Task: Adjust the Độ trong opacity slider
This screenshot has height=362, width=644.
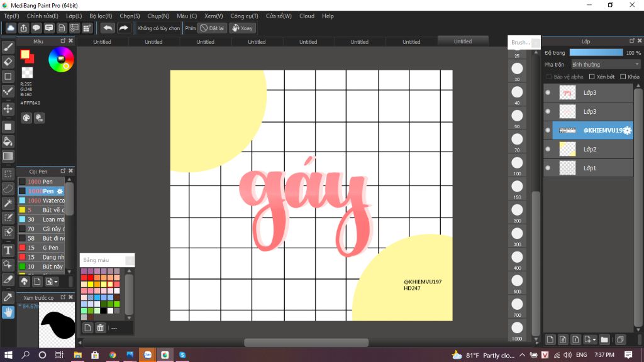Action: [x=596, y=53]
